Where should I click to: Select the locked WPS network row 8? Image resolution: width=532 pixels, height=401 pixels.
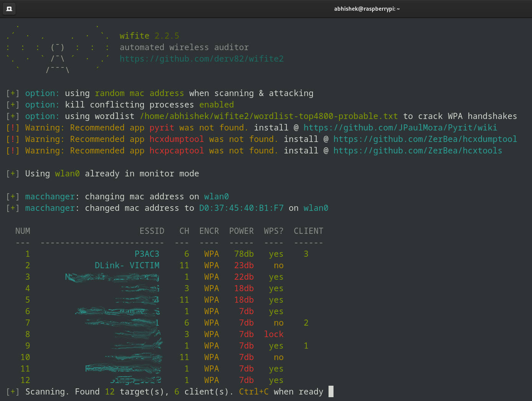153,334
